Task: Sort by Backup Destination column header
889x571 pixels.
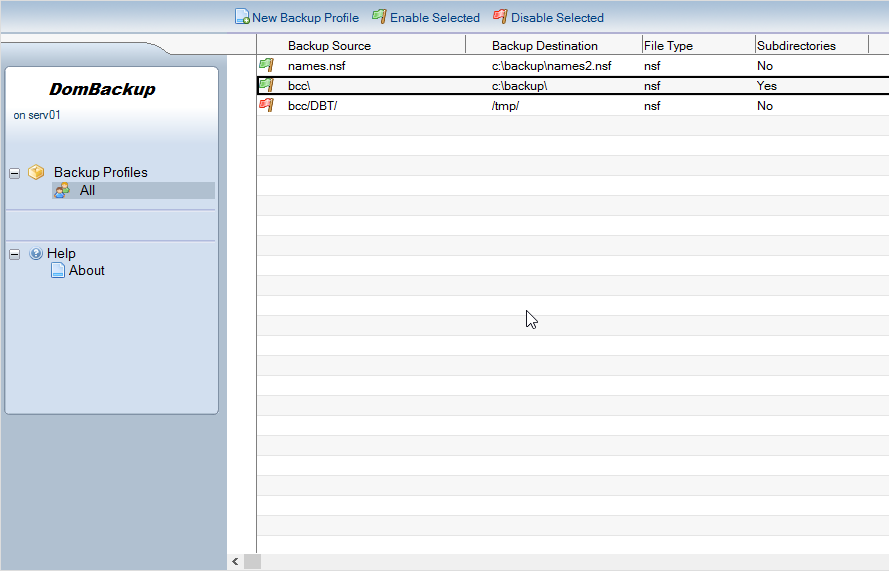Action: pos(544,46)
